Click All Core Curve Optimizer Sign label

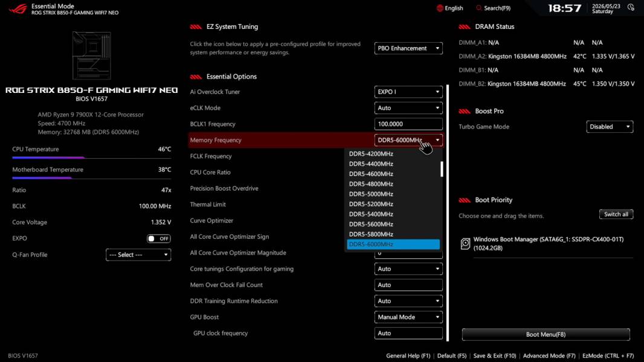click(x=230, y=237)
